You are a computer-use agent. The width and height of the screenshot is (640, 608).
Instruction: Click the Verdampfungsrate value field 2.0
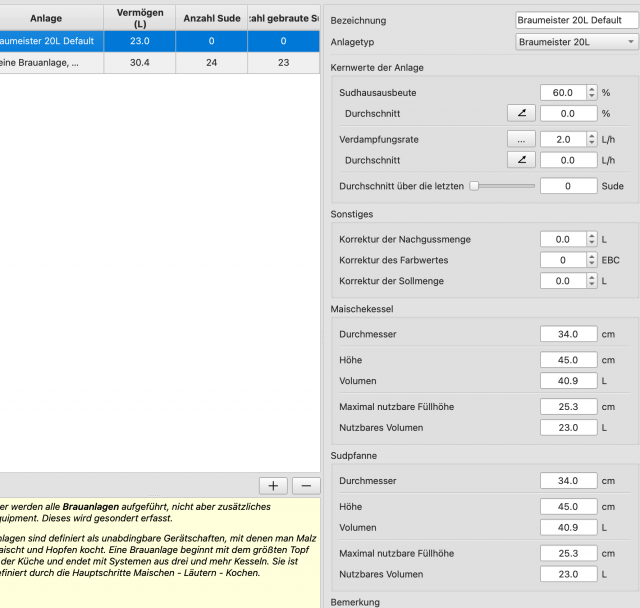(563, 139)
